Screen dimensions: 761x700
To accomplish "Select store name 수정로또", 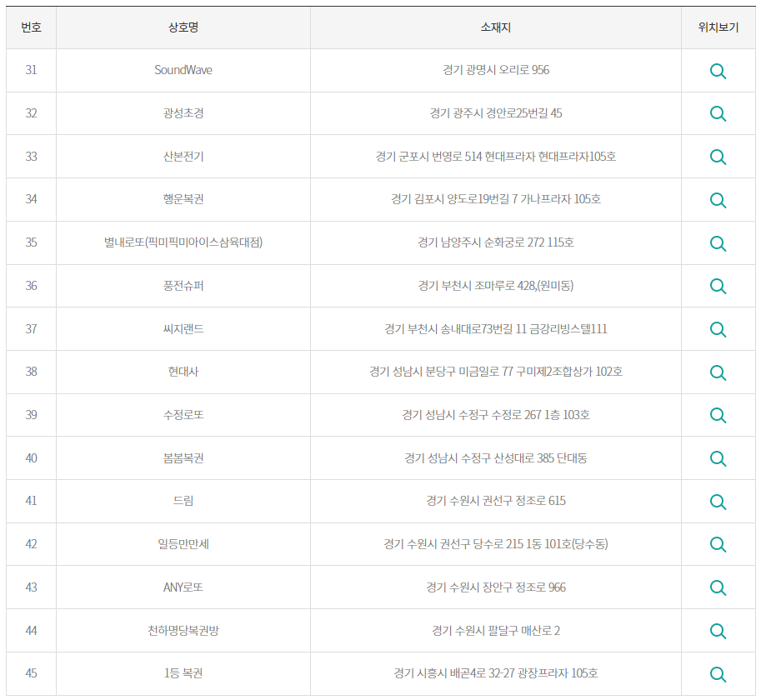I will pyautogui.click(x=183, y=414).
